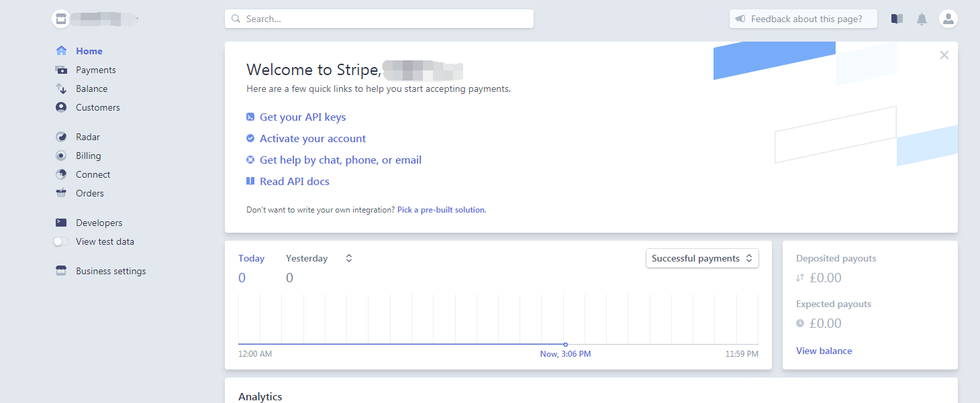This screenshot has width=980, height=403.
Task: Click the book icon beside Read API docs
Action: (250, 181)
